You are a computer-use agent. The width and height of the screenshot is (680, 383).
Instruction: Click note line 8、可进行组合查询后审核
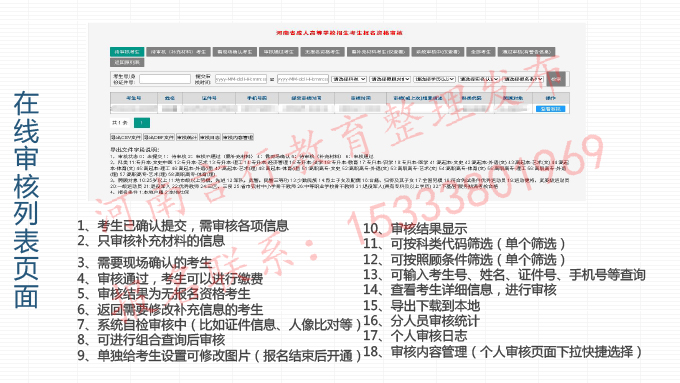coord(151,340)
